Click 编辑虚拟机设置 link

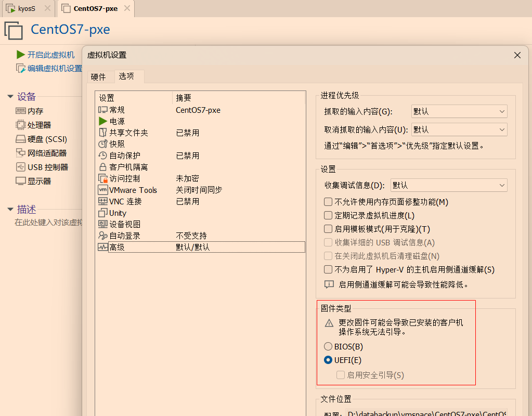pyautogui.click(x=55, y=68)
